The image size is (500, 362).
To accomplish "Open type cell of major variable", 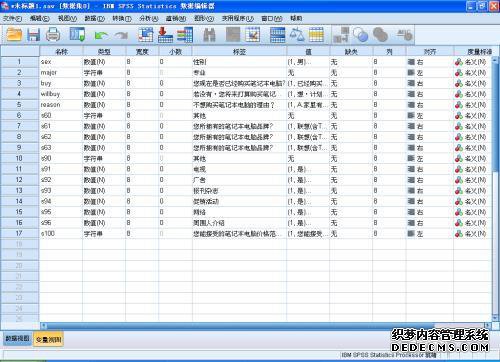I will [x=104, y=73].
